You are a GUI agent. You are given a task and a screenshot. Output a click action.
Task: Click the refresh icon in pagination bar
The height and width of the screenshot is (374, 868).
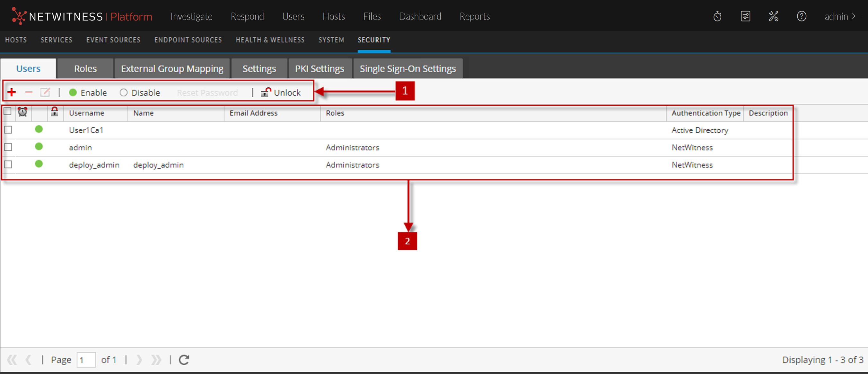184,360
